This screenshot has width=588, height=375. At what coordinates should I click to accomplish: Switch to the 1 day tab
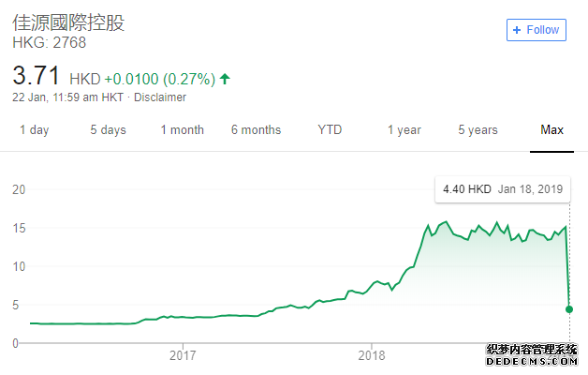(x=35, y=130)
